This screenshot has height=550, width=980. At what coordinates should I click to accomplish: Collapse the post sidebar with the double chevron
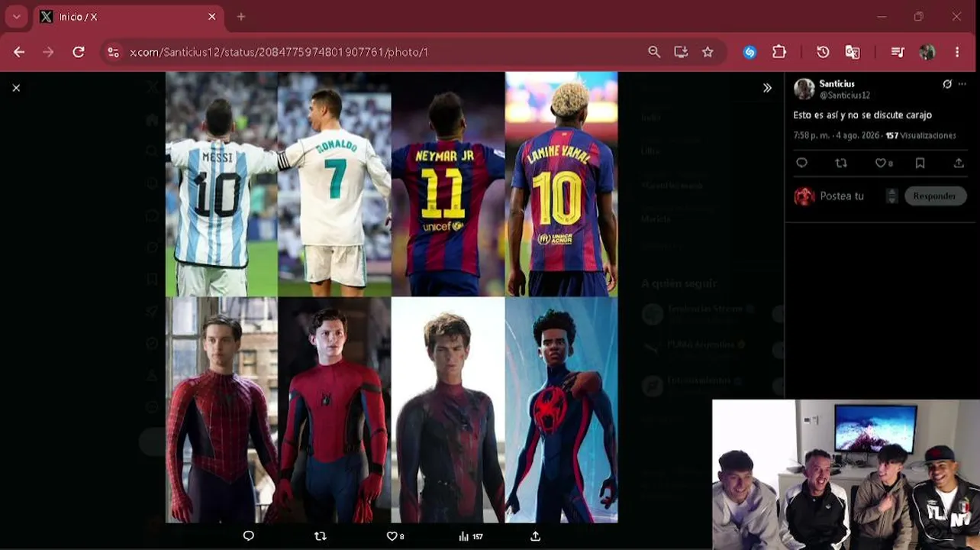767,88
